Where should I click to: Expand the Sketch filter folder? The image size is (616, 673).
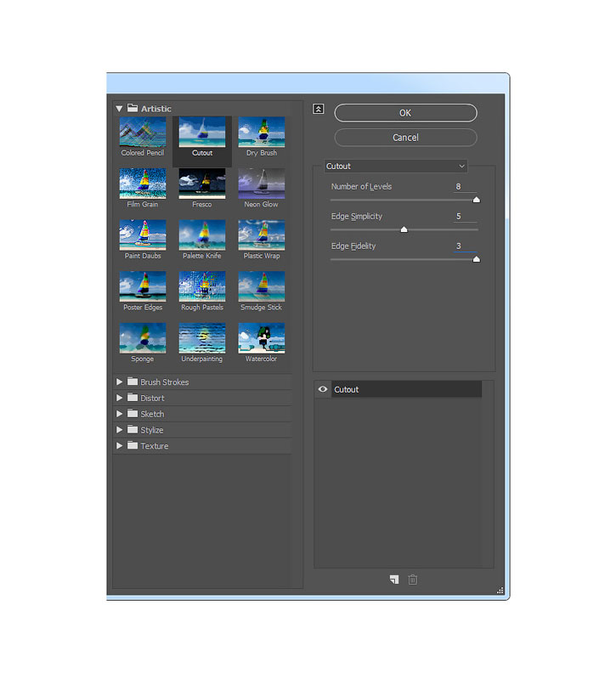[x=119, y=414]
